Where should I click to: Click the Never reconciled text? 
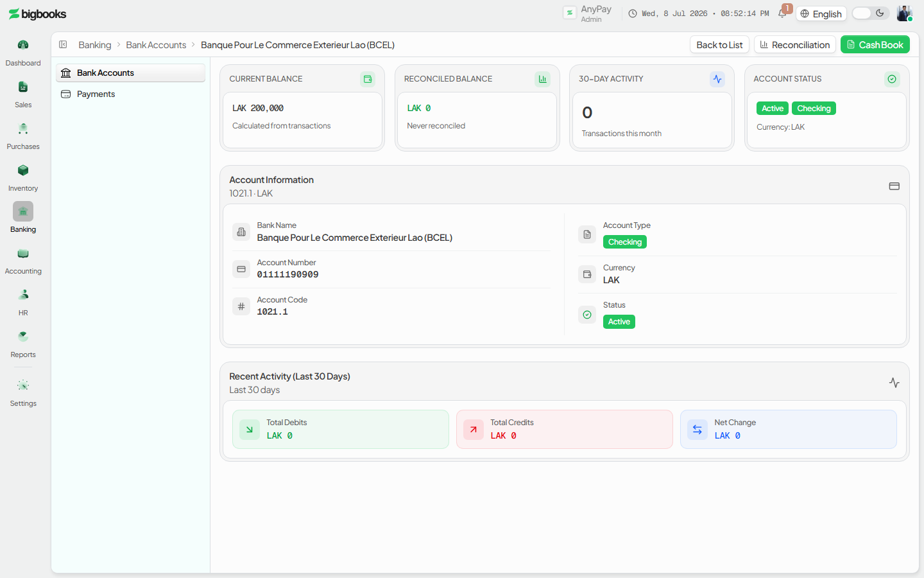click(436, 126)
